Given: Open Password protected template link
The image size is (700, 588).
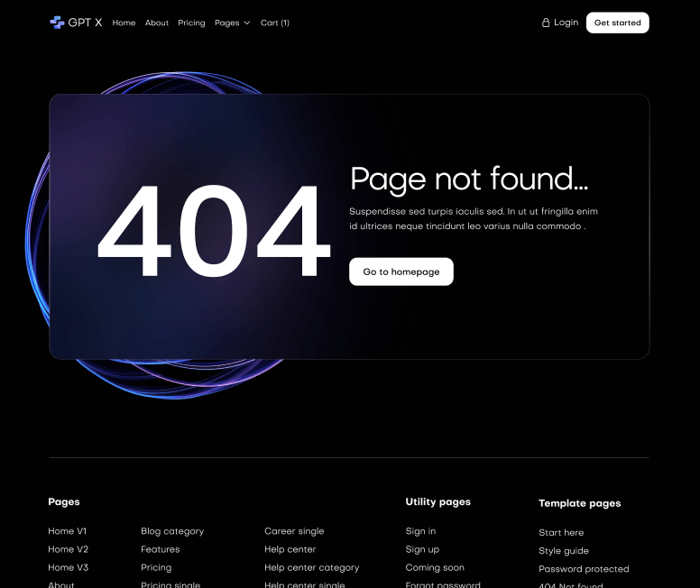Looking at the screenshot, I should pyautogui.click(x=584, y=569).
